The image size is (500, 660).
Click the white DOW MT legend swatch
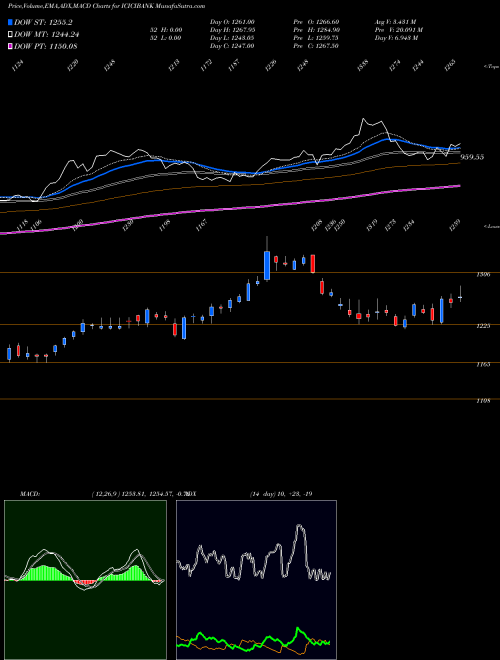(x=11, y=35)
